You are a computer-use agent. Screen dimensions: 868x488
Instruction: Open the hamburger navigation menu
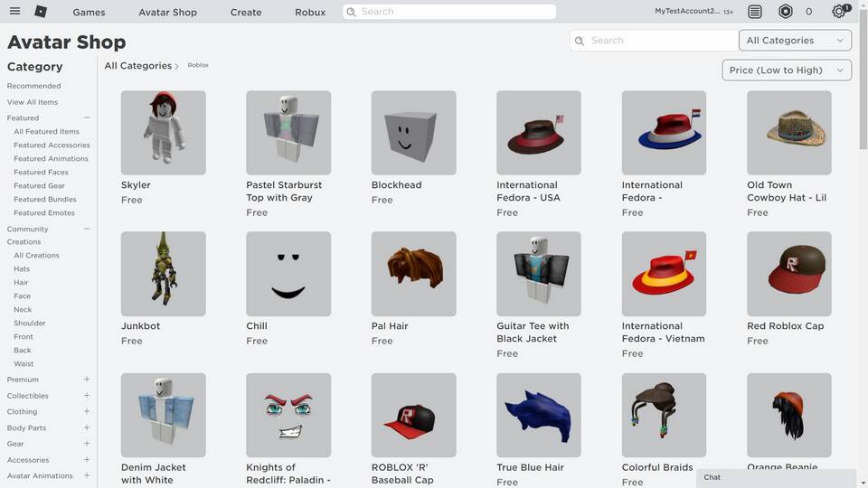pyautogui.click(x=15, y=11)
